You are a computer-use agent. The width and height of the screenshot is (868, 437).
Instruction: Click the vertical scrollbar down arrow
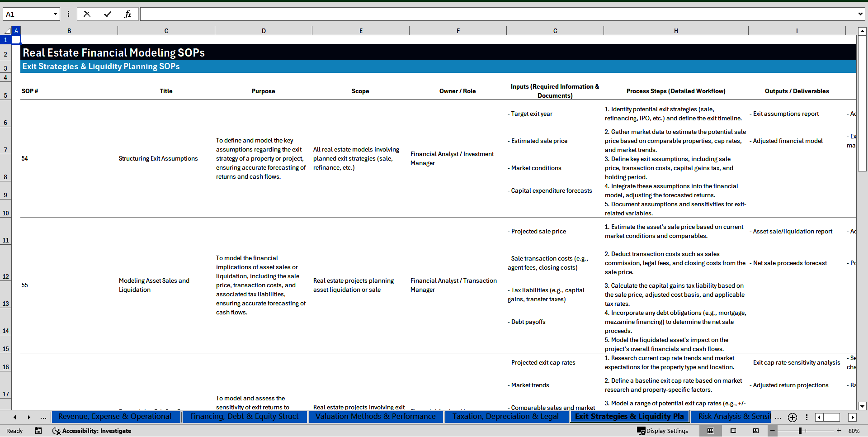pyautogui.click(x=863, y=406)
